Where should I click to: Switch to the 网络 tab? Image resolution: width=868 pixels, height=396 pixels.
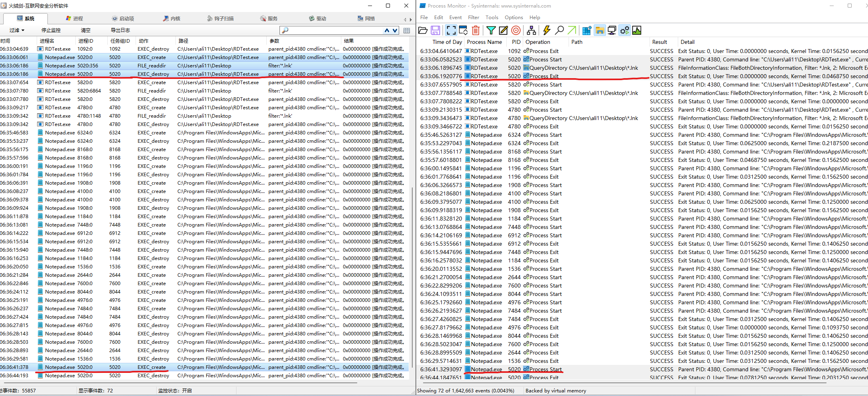coord(366,19)
